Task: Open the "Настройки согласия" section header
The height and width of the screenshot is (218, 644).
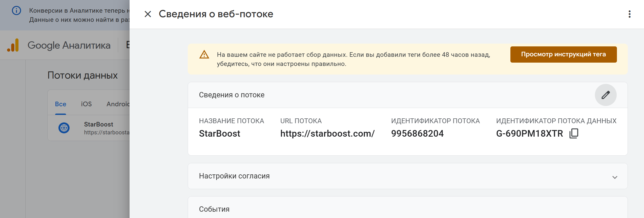Action: [x=234, y=176]
